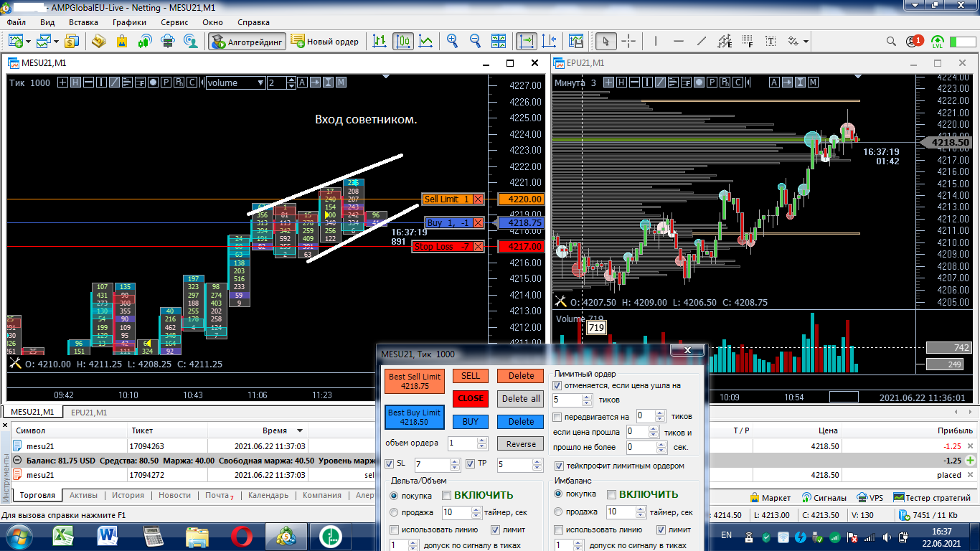Click the chart profiles toolbar icon
This screenshot has height=551, width=980.
[x=44, y=41]
